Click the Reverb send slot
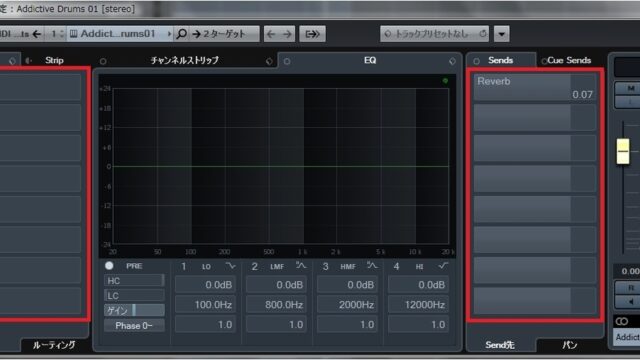The width and height of the screenshot is (640, 360). coord(534,87)
